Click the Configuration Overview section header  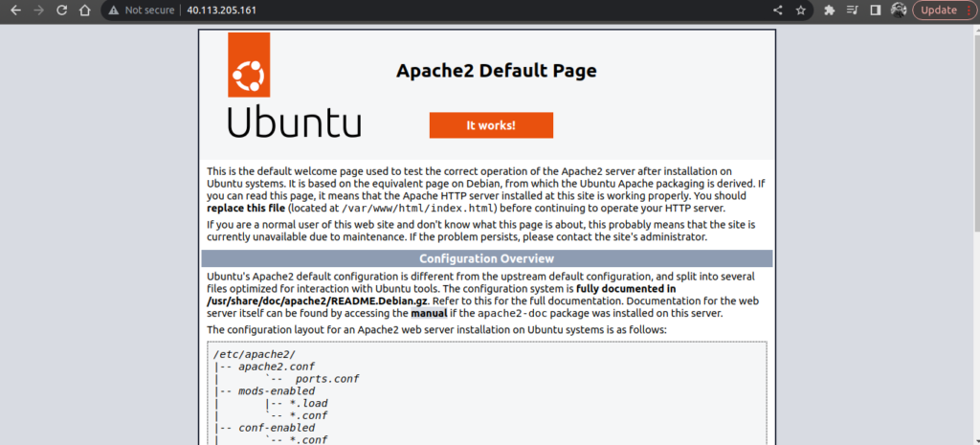click(x=486, y=258)
